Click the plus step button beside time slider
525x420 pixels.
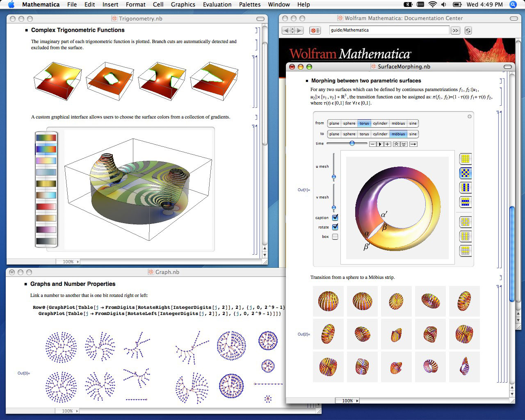coord(387,144)
